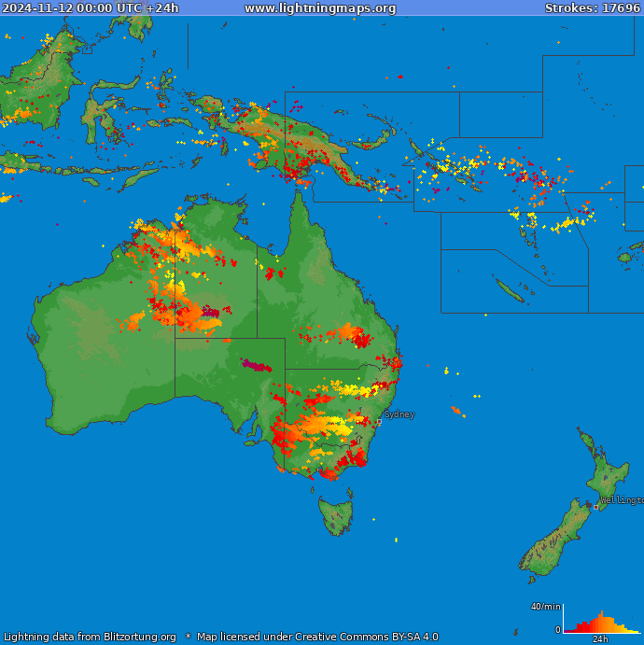Viewport: 644px width, 645px height.
Task: Click the 40/min scale label
Action: [546, 607]
